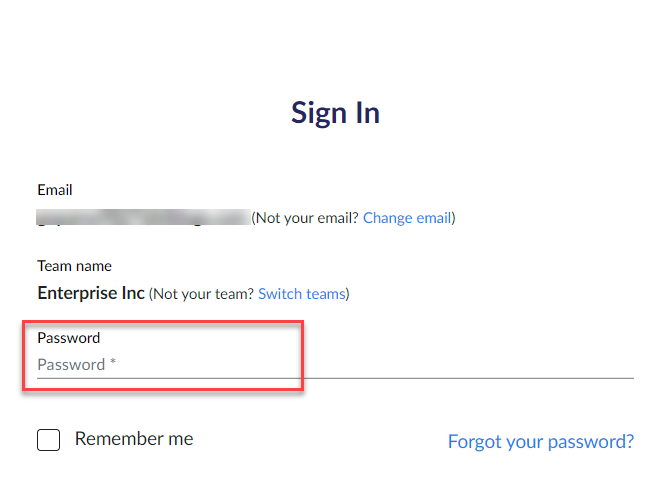Click the word 'password?' in Forgot link
671x485 pixels.
pos(591,443)
